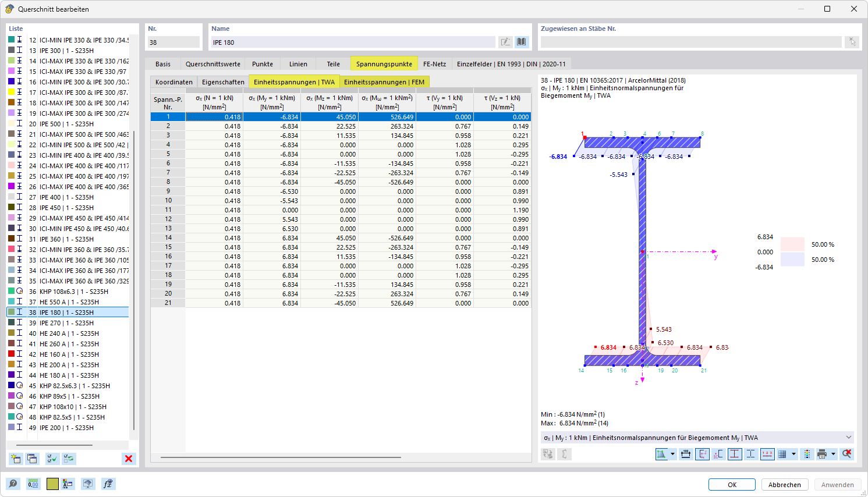
Task: Select list item 36 KHP 108x6.3
Action: point(68,292)
